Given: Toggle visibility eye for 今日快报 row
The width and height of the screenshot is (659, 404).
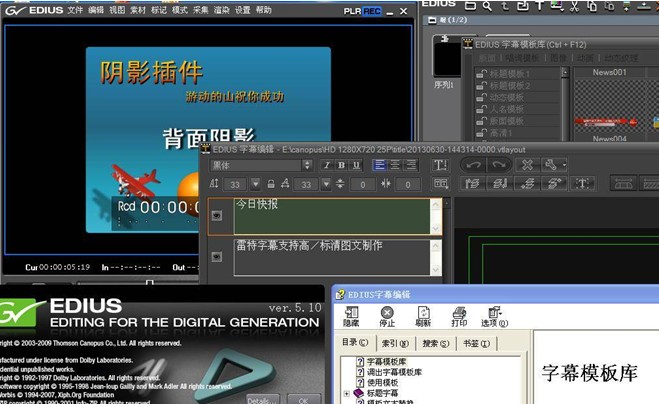Looking at the screenshot, I should (217, 216).
